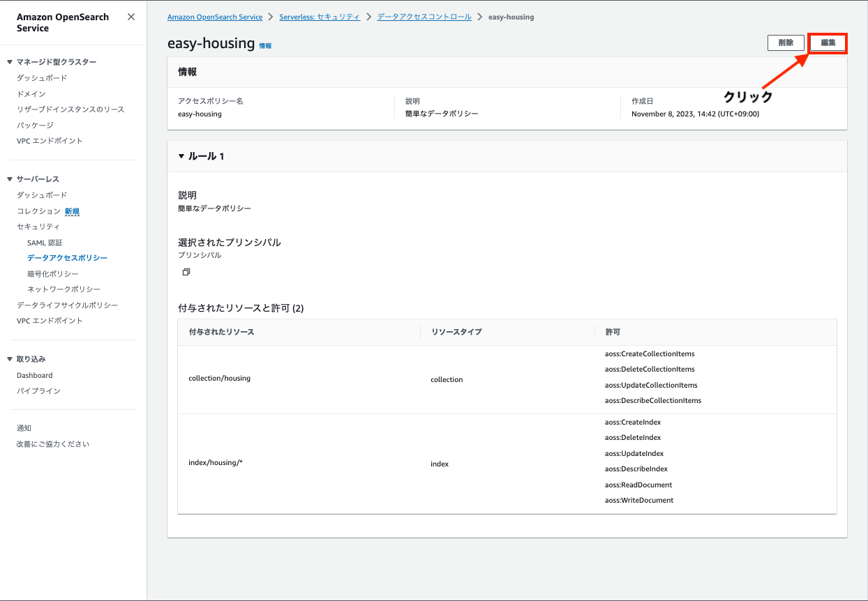
Task: Open ダッシュボード under サーバーレス
Action: 42,195
